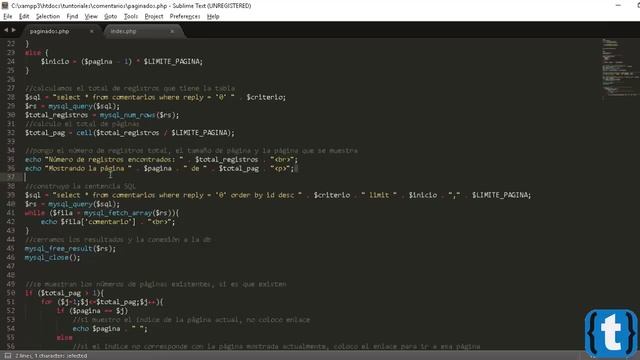Place cursor on $LIMITE_PAGINA in line 24

[171, 62]
